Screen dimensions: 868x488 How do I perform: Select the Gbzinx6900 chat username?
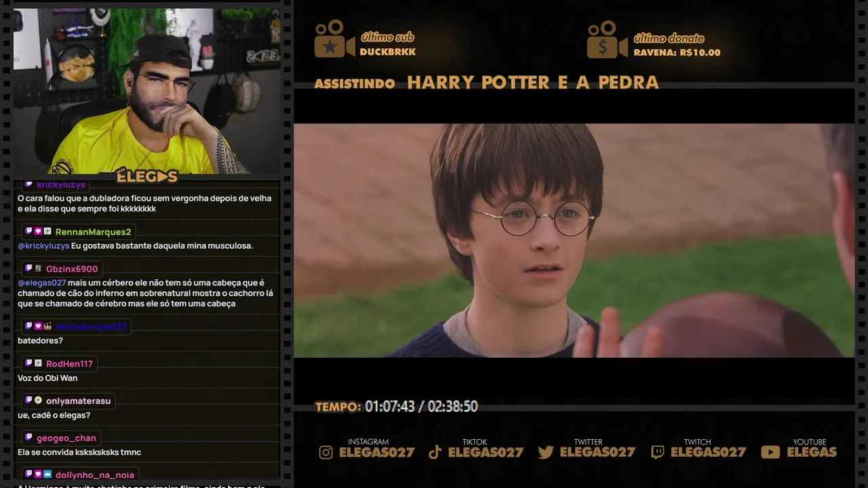tap(72, 269)
